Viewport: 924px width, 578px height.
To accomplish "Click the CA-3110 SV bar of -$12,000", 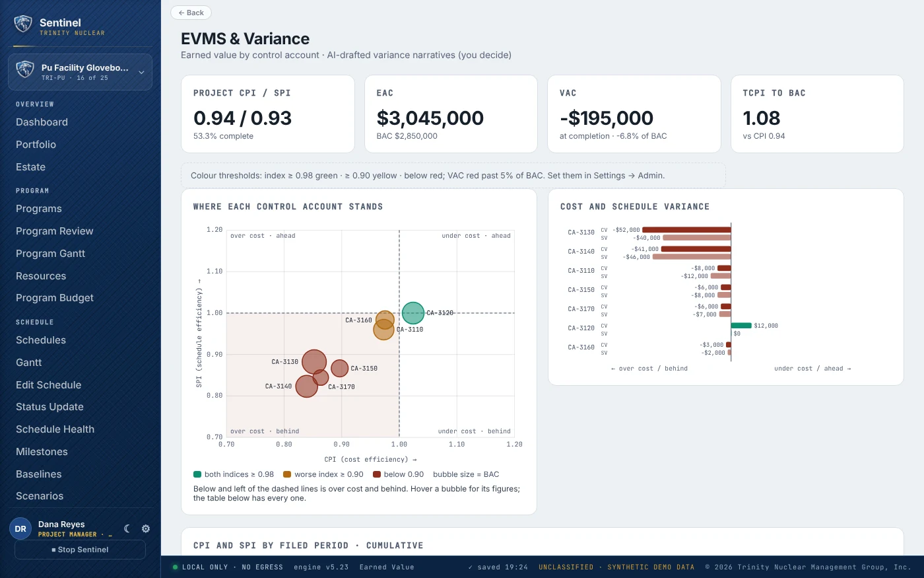I will [721, 276].
